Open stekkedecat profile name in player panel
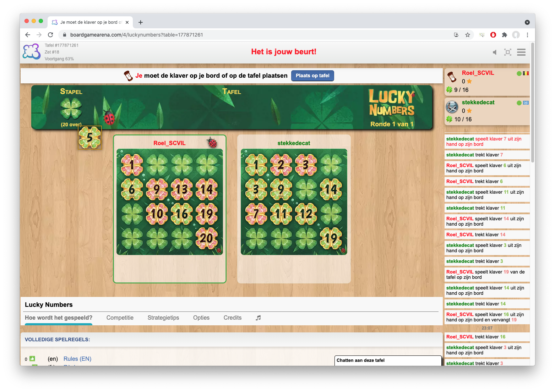The width and height of the screenshot is (555, 392). 478,103
